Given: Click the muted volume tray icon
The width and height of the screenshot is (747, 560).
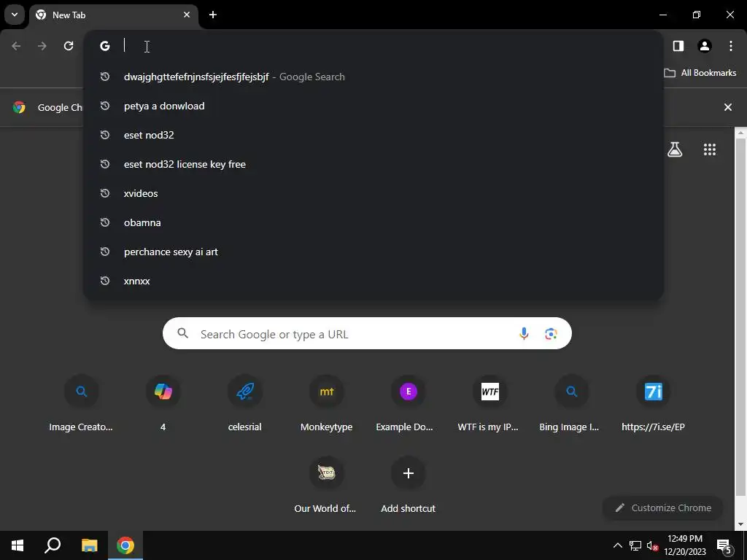Looking at the screenshot, I should (652, 545).
